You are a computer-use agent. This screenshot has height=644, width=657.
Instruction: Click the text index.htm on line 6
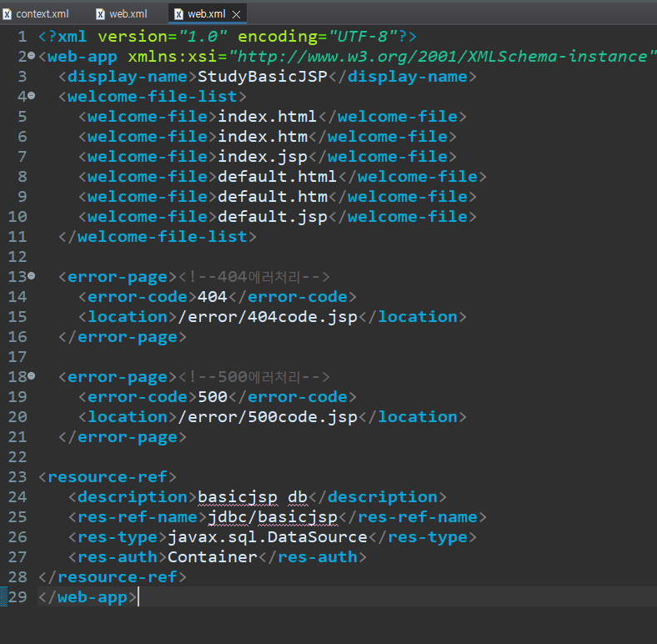pos(263,137)
